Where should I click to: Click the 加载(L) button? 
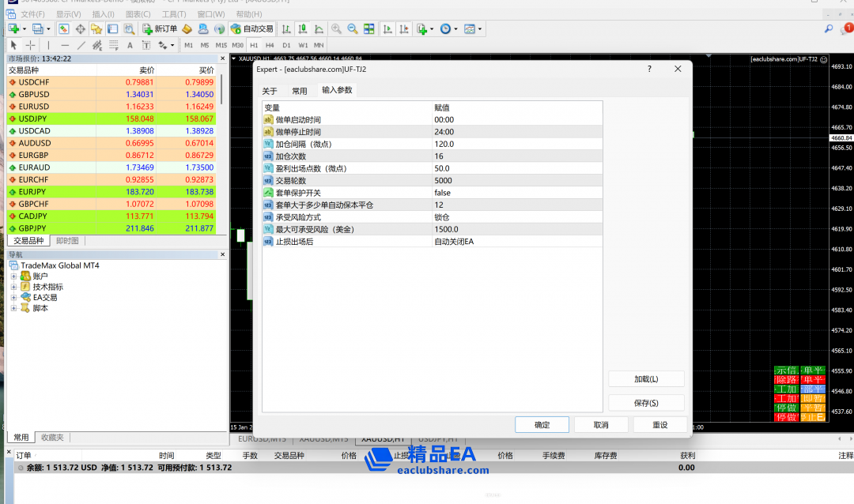click(x=646, y=379)
